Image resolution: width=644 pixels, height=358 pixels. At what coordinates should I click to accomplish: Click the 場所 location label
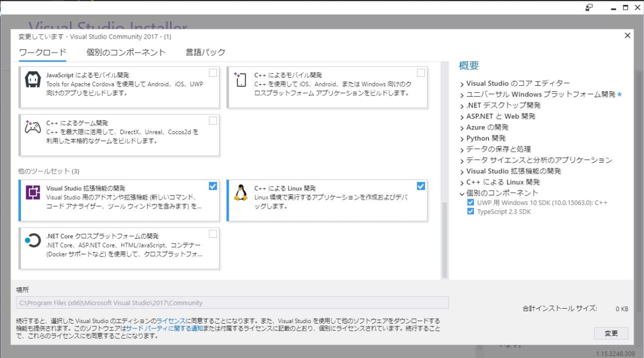coord(22,290)
